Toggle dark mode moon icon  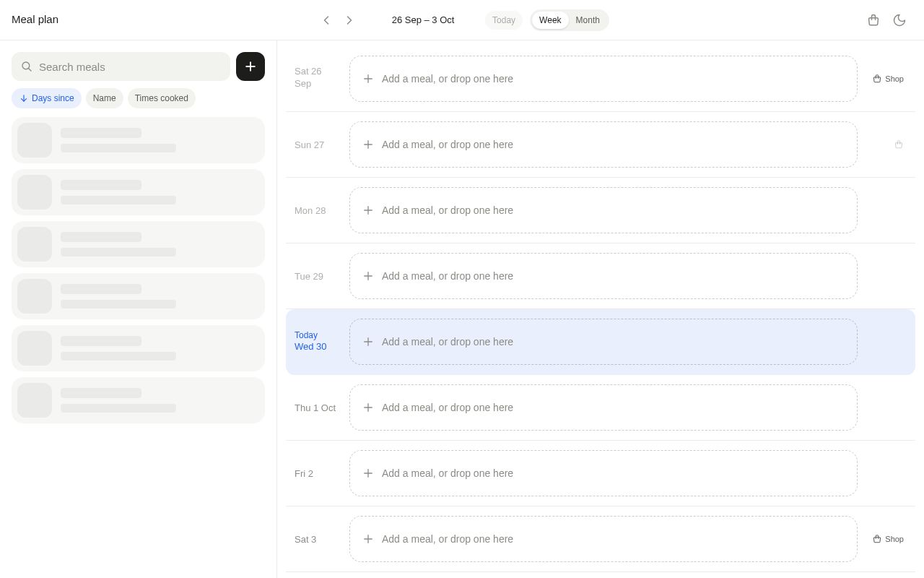pos(899,20)
